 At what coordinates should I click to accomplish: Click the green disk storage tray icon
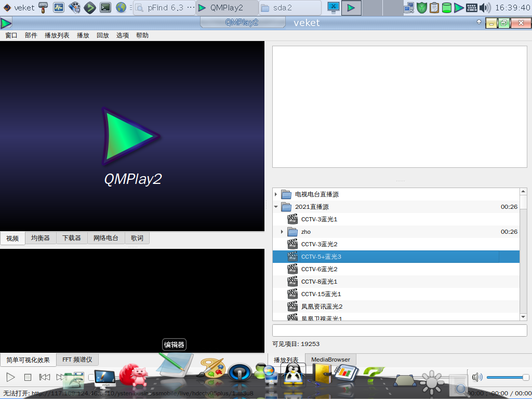447,7
